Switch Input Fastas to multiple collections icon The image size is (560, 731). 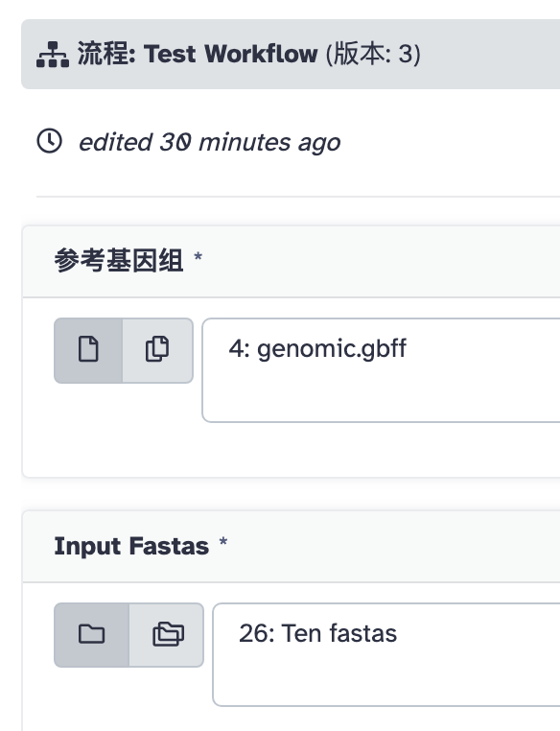tap(167, 635)
